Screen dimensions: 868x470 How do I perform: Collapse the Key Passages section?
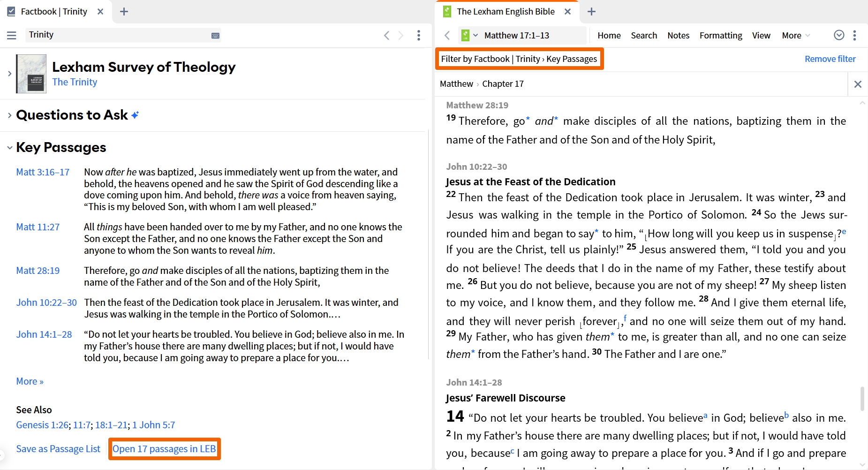9,147
